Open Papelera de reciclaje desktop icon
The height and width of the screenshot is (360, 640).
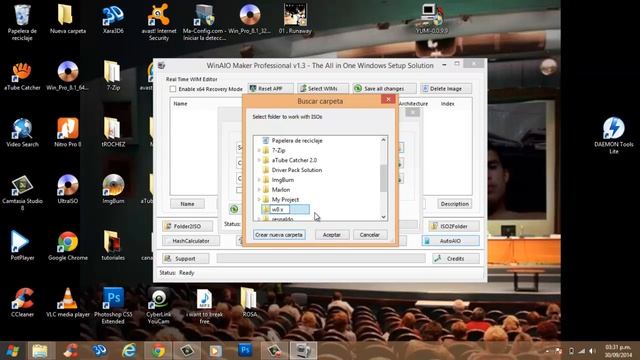[x=22, y=22]
